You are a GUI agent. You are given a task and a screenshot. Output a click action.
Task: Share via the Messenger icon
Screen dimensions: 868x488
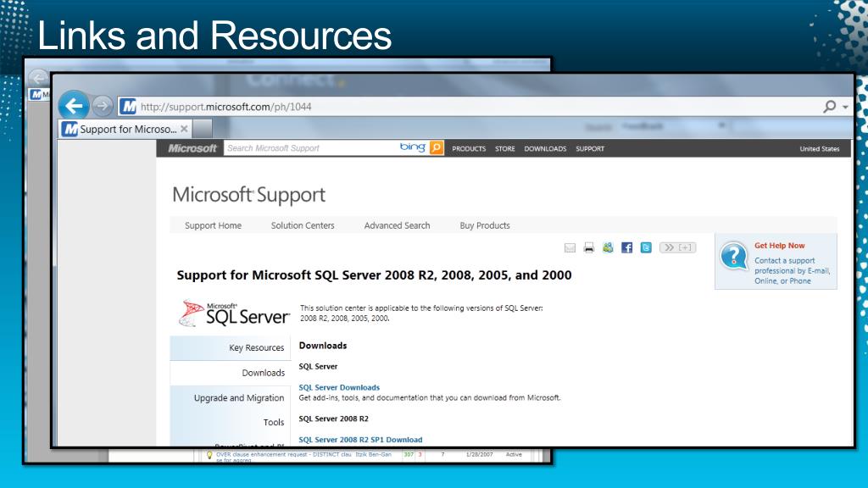tap(608, 247)
